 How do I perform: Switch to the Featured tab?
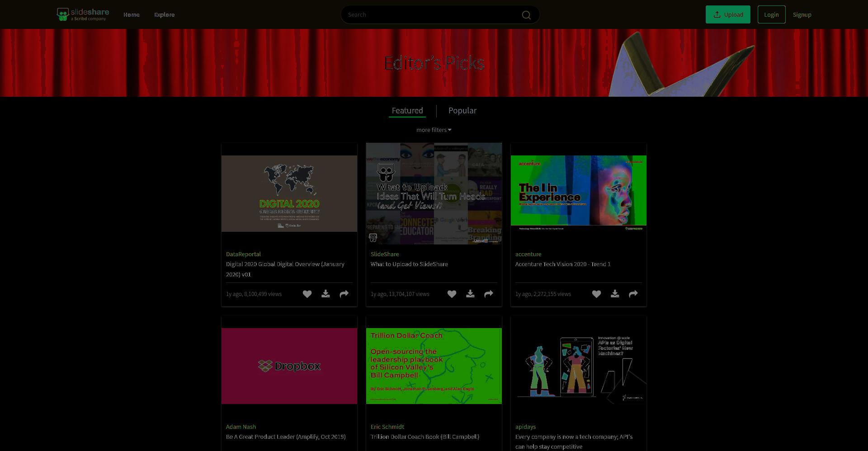click(407, 111)
